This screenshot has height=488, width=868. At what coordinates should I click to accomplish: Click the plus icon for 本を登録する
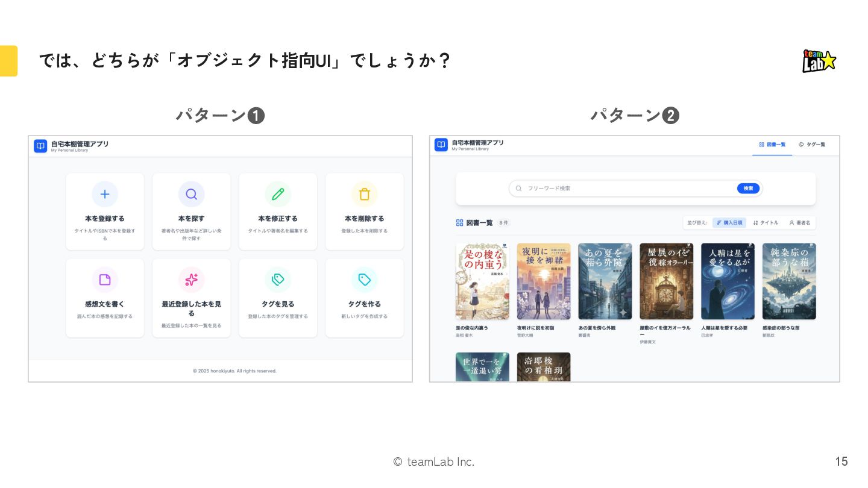pyautogui.click(x=105, y=194)
